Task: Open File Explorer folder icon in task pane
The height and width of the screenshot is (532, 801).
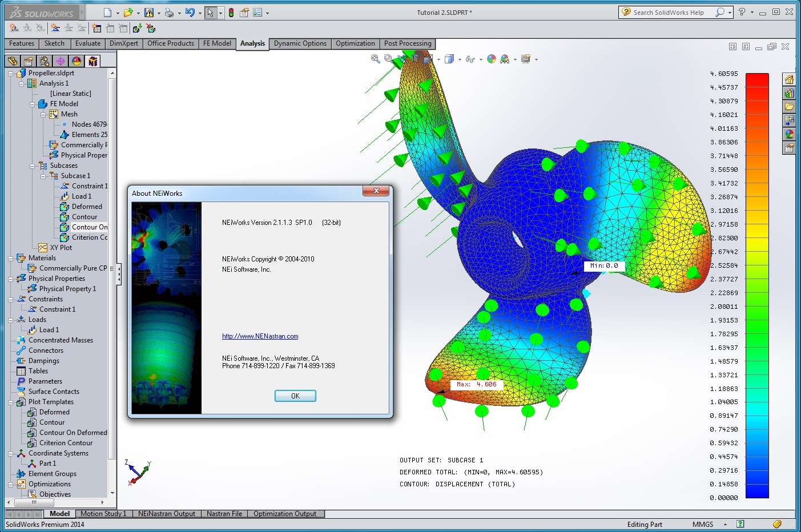Action: pyautogui.click(x=789, y=107)
